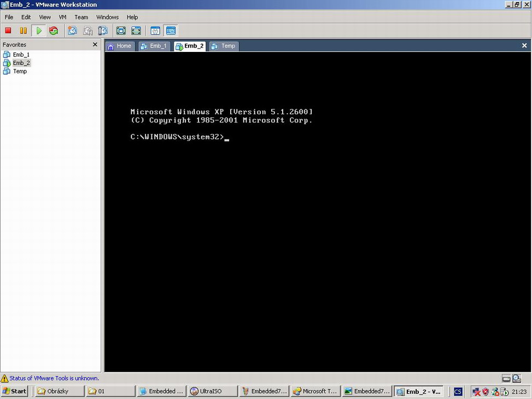This screenshot has height=399, width=532.
Task: Take a snapshot using the clock icon
Action: 72,31
